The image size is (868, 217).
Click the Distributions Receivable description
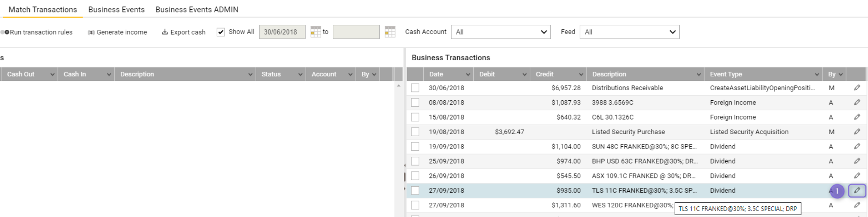click(x=627, y=88)
